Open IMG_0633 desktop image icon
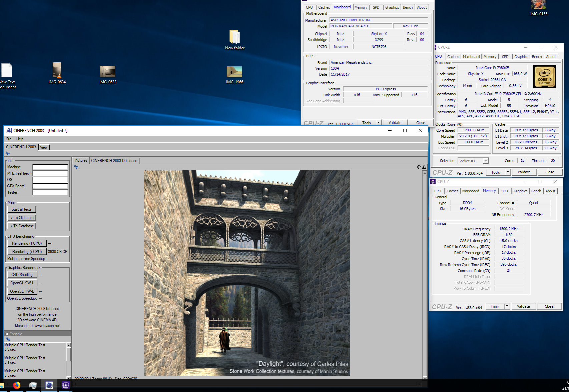This screenshot has height=392, width=569. coord(108,74)
